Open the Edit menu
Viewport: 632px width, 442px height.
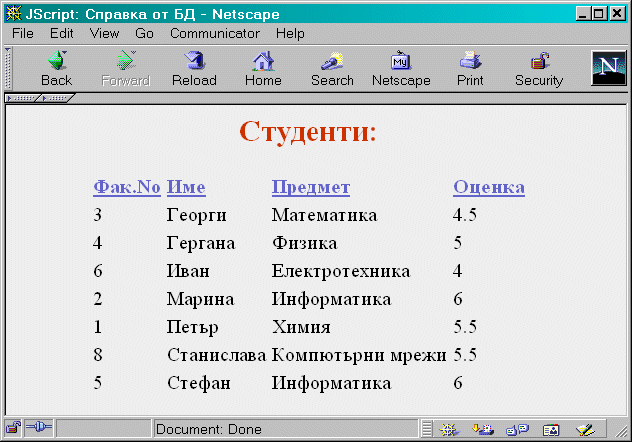[61, 33]
